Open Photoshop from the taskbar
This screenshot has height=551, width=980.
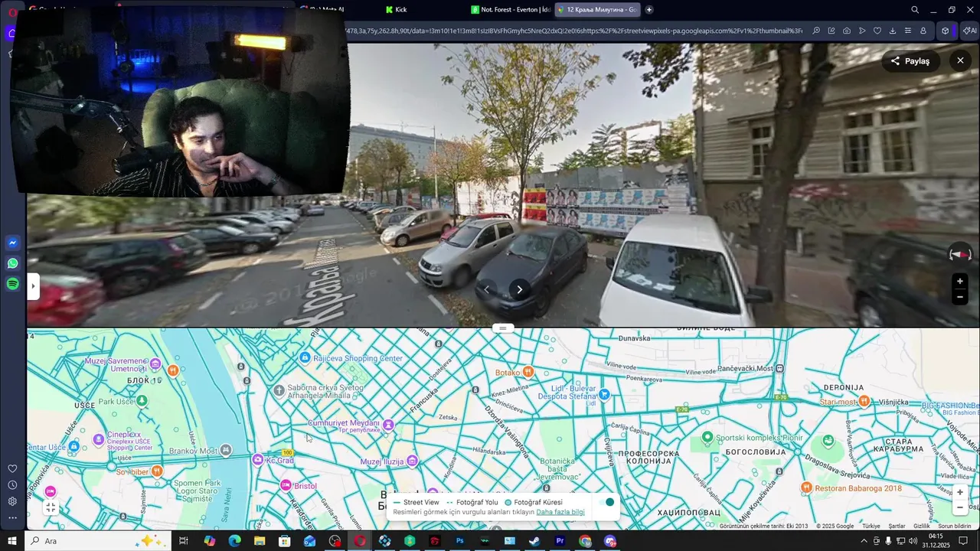coord(459,541)
